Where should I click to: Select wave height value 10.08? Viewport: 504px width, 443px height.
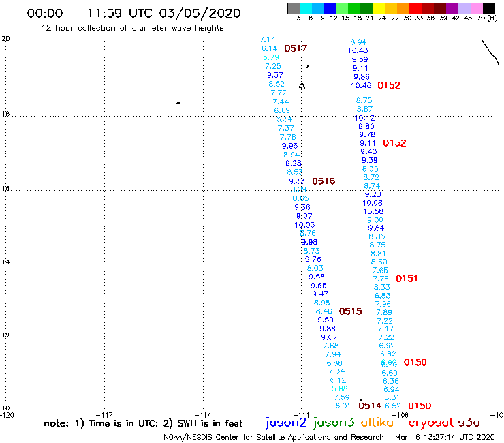click(x=373, y=203)
